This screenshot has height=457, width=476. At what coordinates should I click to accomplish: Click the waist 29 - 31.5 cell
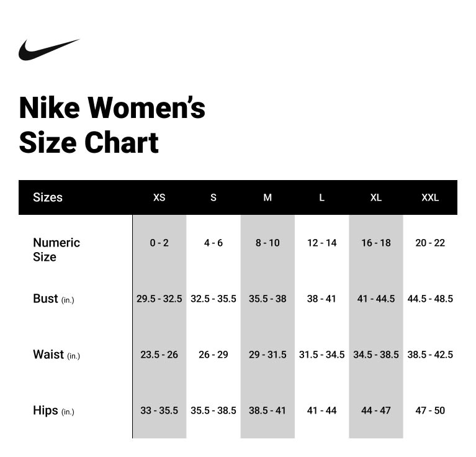[267, 355]
